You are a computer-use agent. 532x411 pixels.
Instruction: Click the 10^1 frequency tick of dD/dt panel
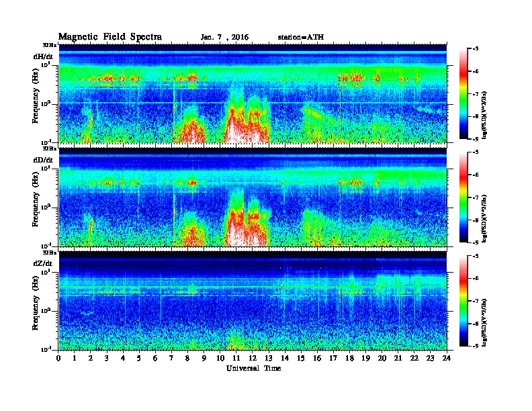coord(46,168)
